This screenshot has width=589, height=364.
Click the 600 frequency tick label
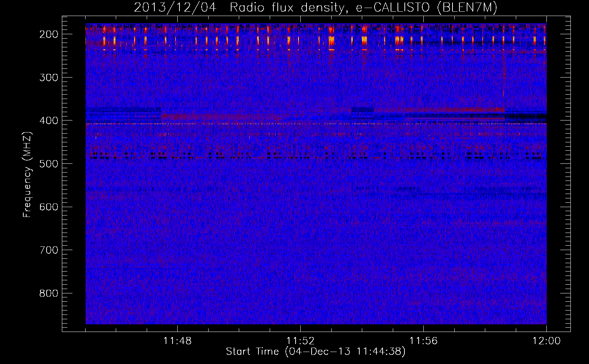pos(49,207)
